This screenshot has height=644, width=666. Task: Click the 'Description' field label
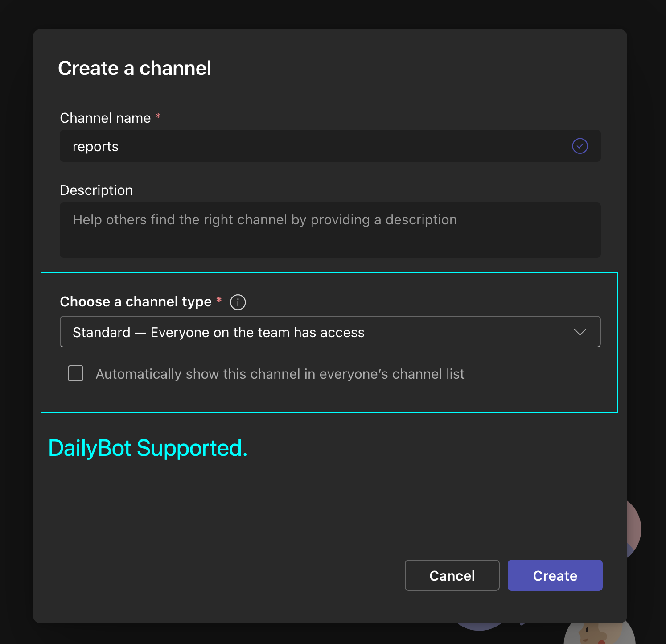point(96,190)
